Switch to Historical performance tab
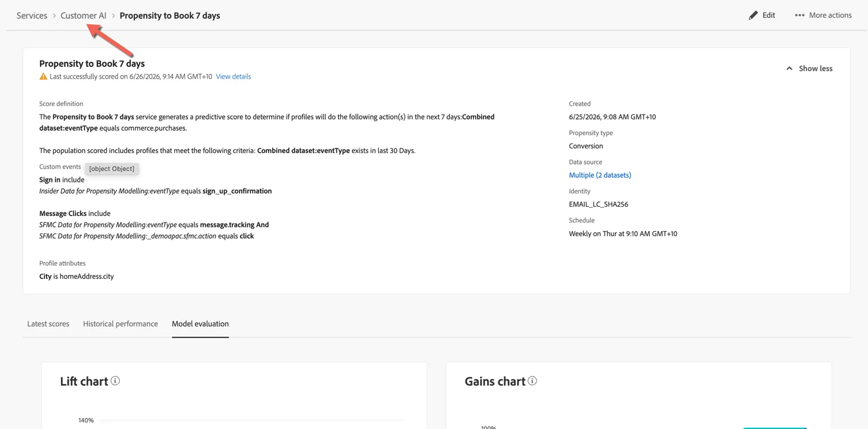 tap(121, 324)
